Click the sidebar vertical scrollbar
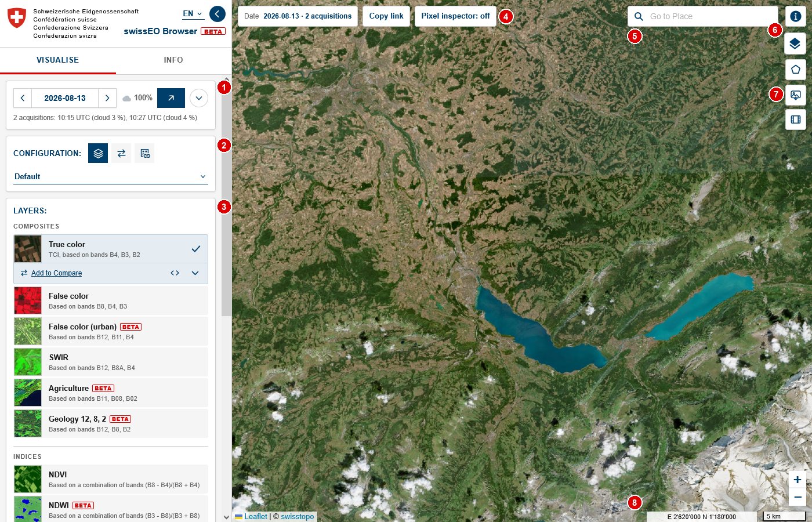The width and height of the screenshot is (812, 522). [226, 200]
